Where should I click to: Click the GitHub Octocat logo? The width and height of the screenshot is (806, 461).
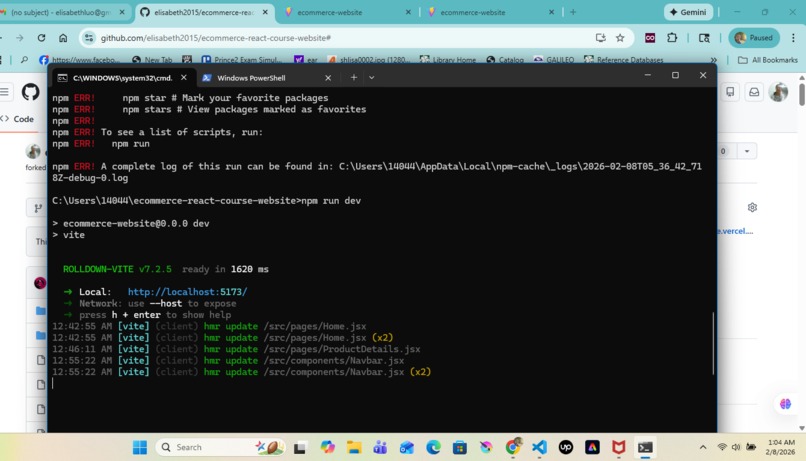point(30,92)
